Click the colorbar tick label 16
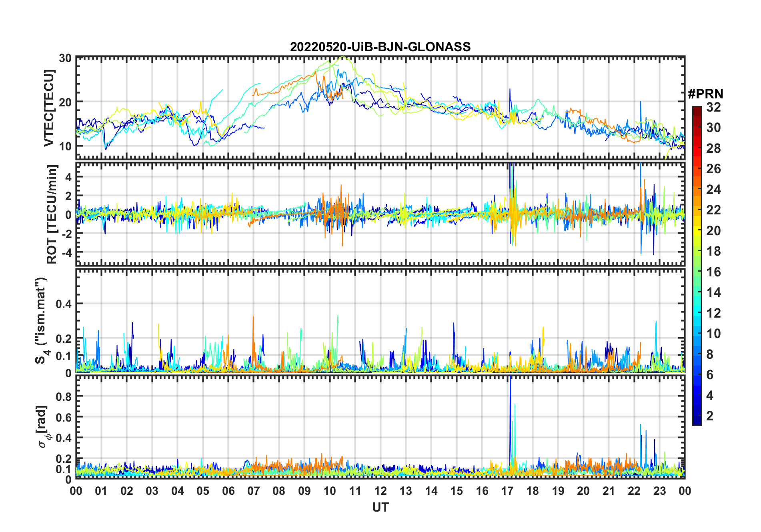The height and width of the screenshot is (532, 761). click(713, 272)
